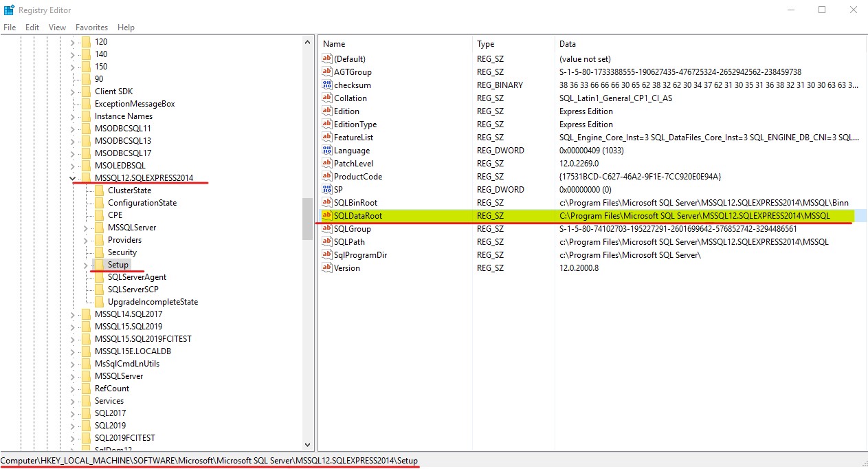Click the tree pane scroll up arrow

click(308, 42)
